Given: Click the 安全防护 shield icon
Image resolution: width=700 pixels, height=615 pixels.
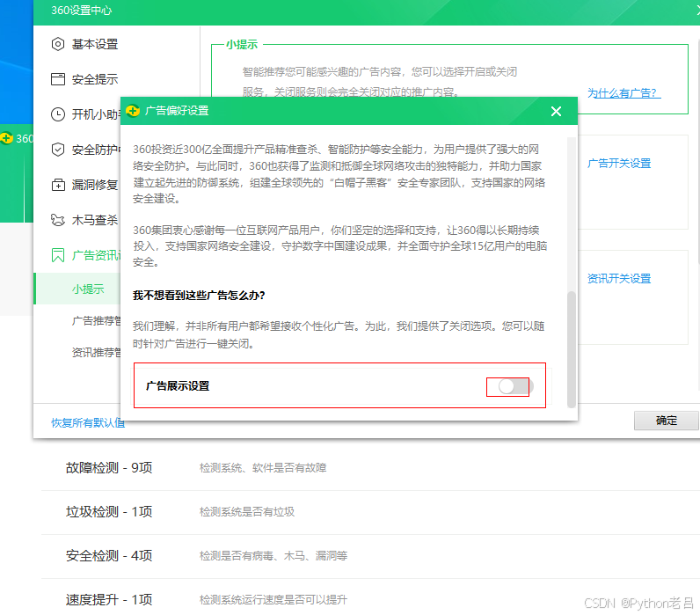Looking at the screenshot, I should pyautogui.click(x=57, y=150).
